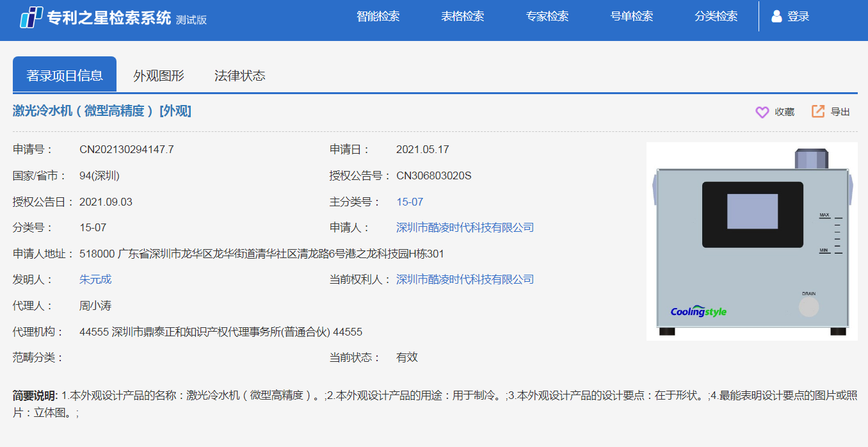Viewport: 868px width, 447px height.
Task: Click the 导出 export icon
Action: click(818, 111)
